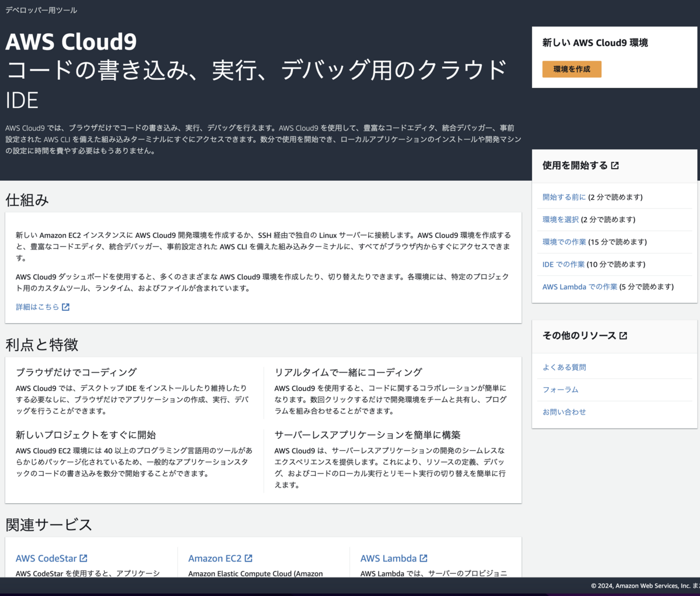Open the AWS Lambda での作業 guide link

pyautogui.click(x=580, y=286)
